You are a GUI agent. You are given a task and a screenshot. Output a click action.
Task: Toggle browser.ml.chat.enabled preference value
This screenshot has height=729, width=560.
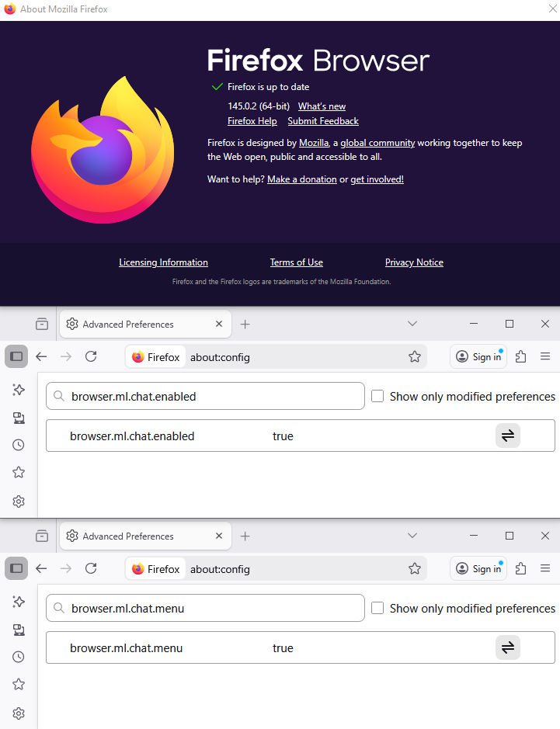[x=508, y=436]
